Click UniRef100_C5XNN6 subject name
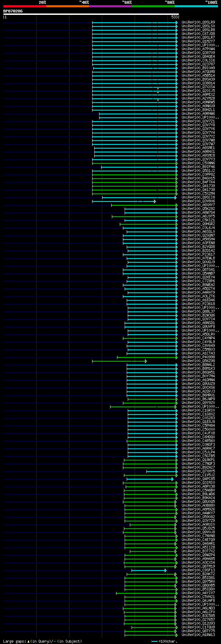This screenshot has width=221, height=644. tap(198, 163)
